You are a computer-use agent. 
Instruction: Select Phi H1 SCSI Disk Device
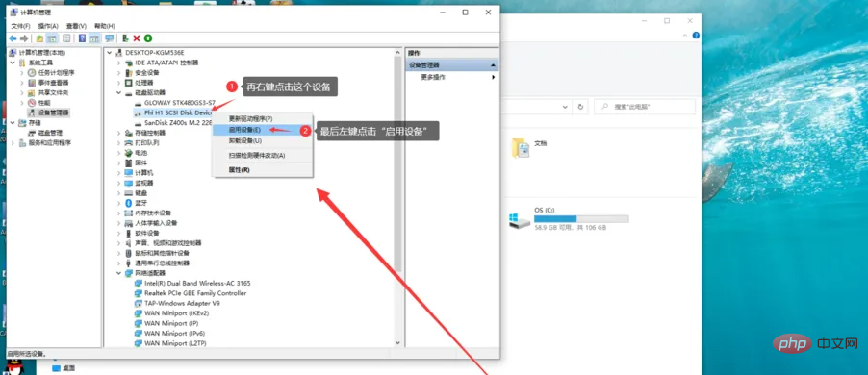click(x=178, y=112)
